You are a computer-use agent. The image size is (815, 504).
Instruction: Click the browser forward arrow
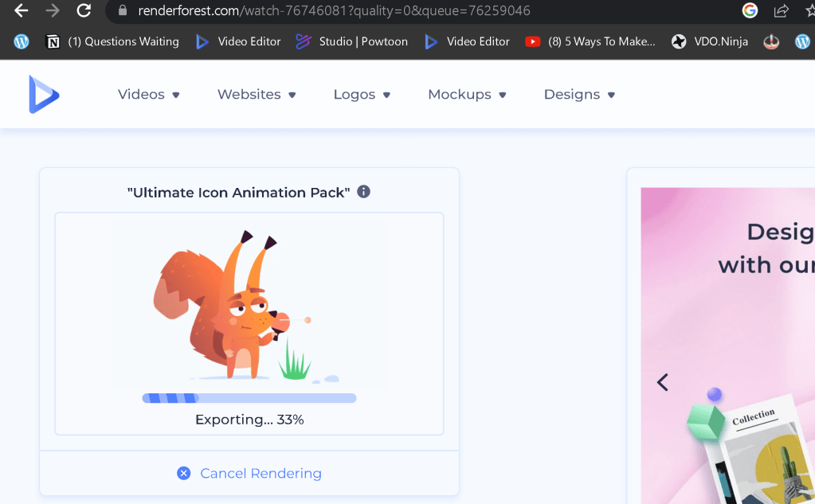tap(53, 10)
